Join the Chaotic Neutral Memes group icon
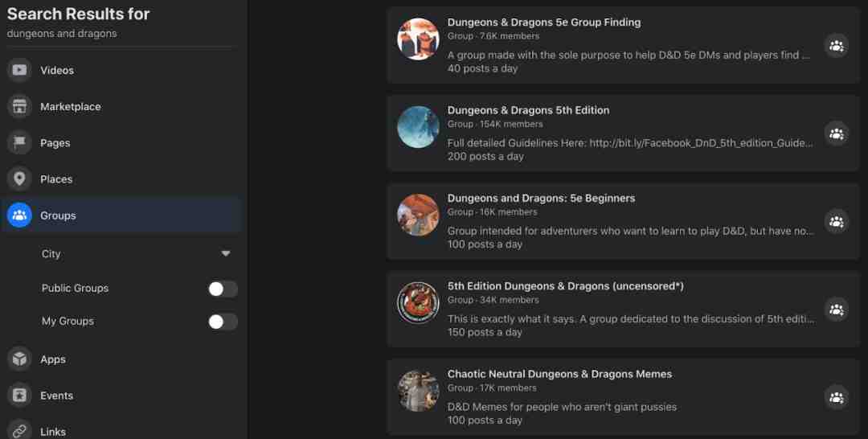Screen dimensions: 868x439 837,397
